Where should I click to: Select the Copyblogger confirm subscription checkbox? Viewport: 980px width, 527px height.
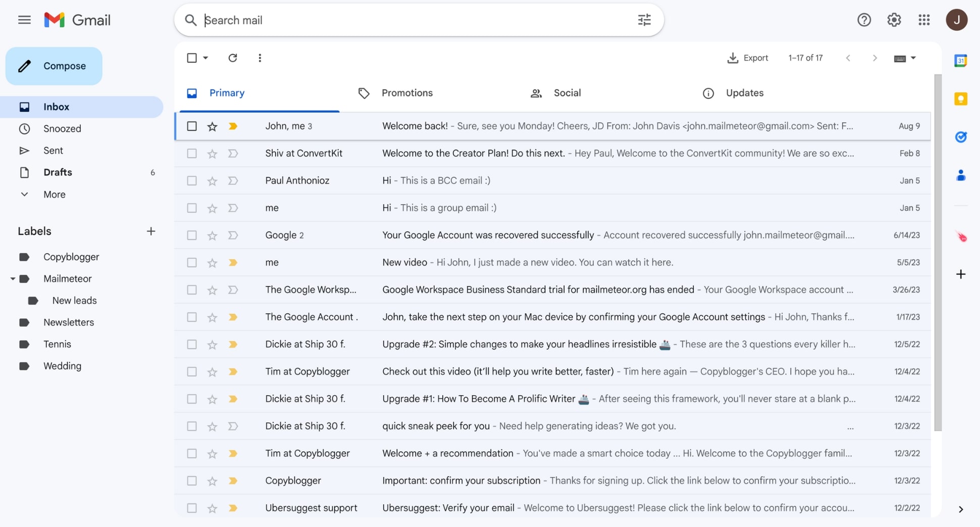click(x=191, y=481)
